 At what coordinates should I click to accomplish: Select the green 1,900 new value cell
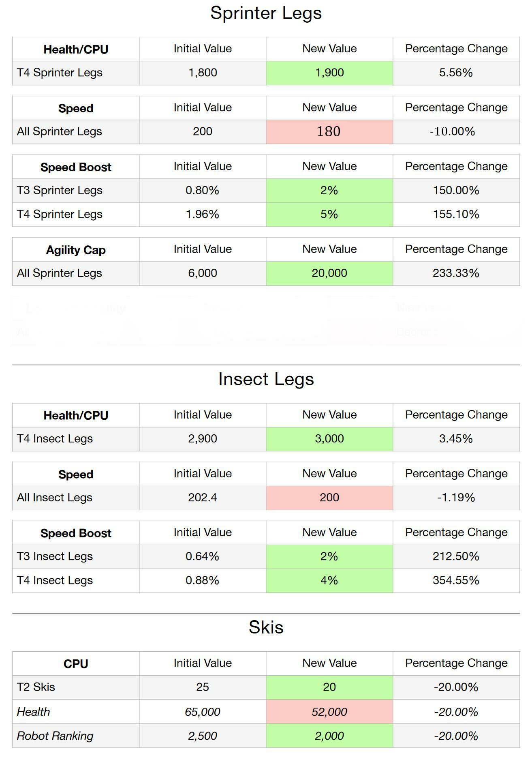tap(329, 73)
